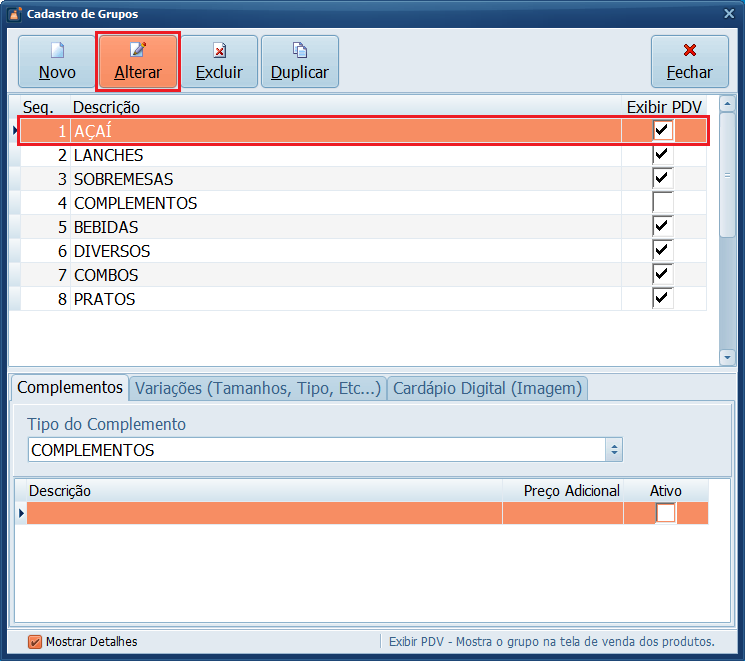The image size is (745, 661).
Task: Check Ativo box in complement row
Action: (x=665, y=513)
